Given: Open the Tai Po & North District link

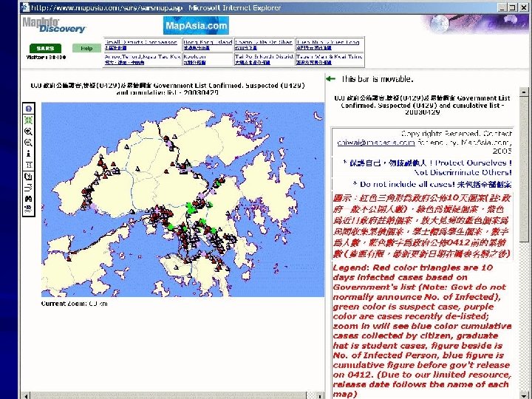Looking at the screenshot, I should [264, 57].
